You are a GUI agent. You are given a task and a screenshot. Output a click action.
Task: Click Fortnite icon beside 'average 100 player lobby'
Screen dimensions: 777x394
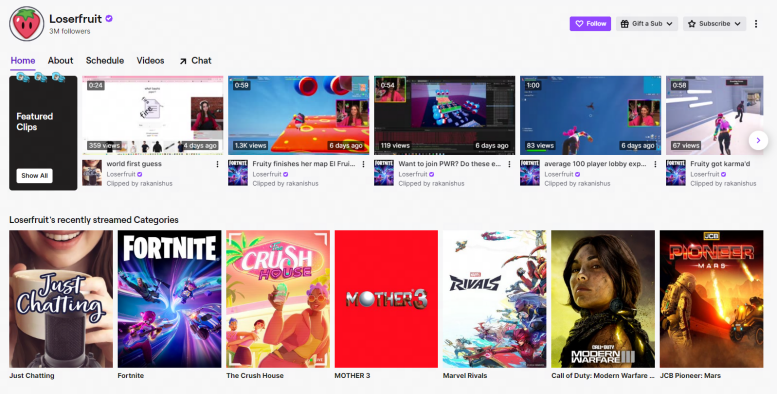[x=530, y=172]
